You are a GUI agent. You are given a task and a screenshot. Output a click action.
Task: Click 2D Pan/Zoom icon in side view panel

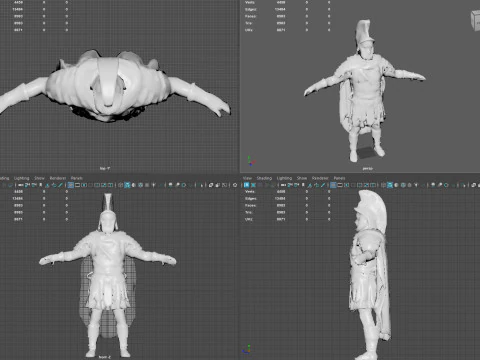click(317, 185)
